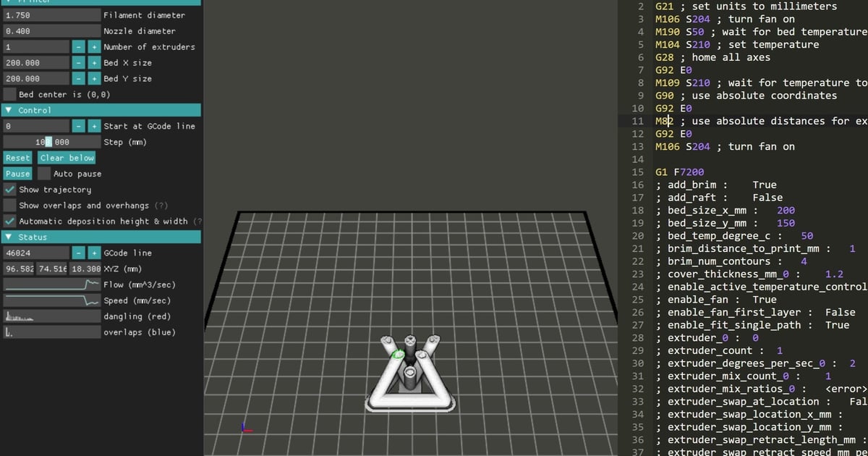Decrement the Start at GCode line value
Image resolution: width=868 pixels, height=456 pixels.
click(x=79, y=127)
